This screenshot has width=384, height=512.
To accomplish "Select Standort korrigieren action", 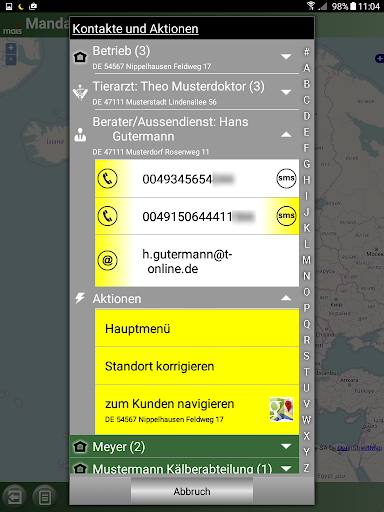I will click(x=197, y=366).
